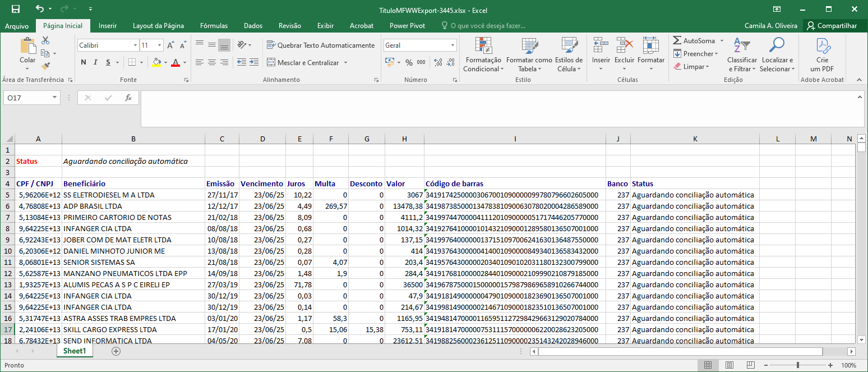Align cell text left

tap(200, 62)
